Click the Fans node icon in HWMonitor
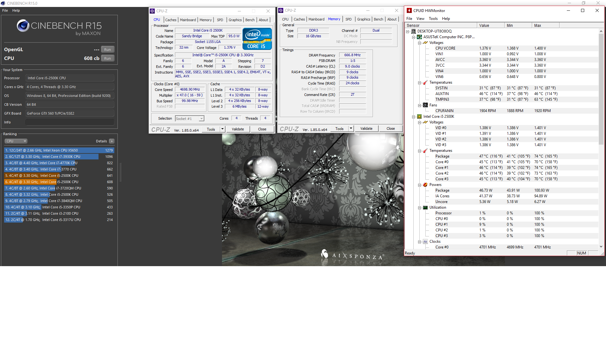Screen dimensions: 606x364 tap(425, 105)
